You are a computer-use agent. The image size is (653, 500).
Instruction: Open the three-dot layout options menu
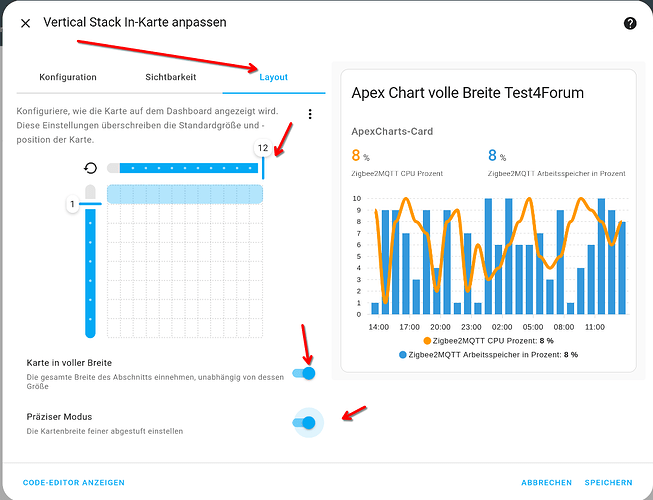coord(310,115)
